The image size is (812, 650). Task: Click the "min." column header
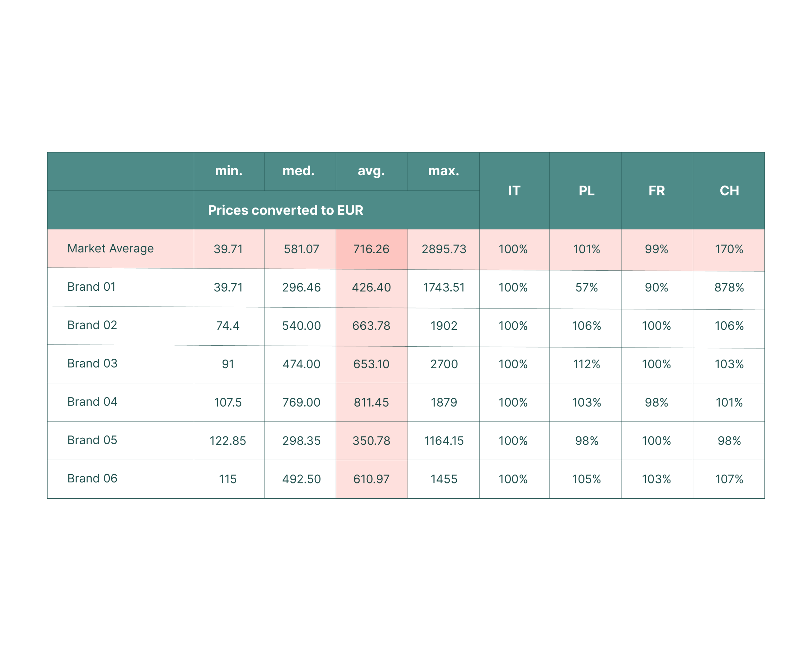(x=229, y=171)
